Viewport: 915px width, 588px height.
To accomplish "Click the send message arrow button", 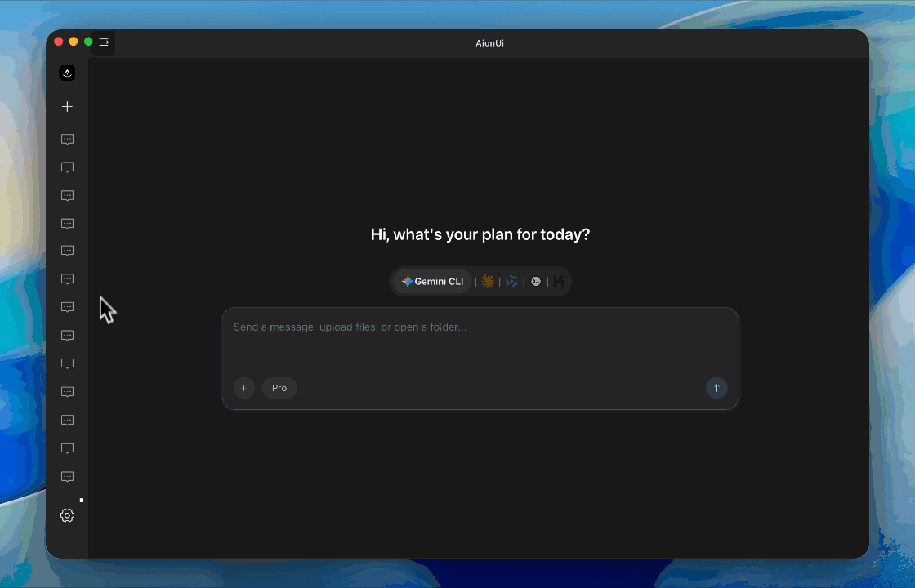I will coord(716,388).
